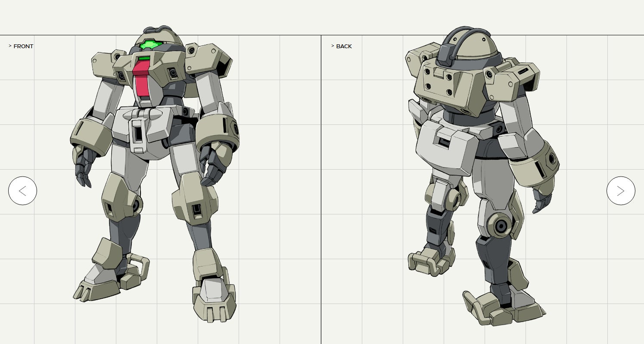Screen dimensions: 644x344
Task: Select the FRONT view label
Action: pos(23,46)
